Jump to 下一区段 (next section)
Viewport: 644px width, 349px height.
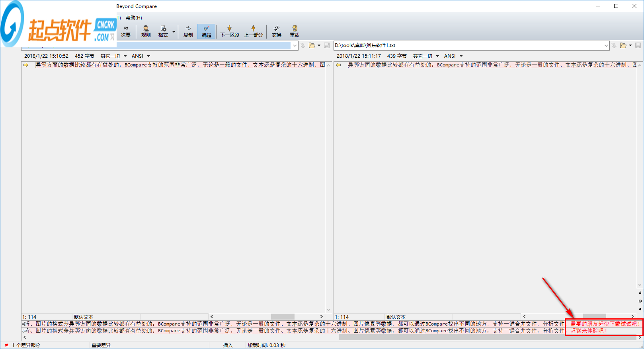pos(230,31)
